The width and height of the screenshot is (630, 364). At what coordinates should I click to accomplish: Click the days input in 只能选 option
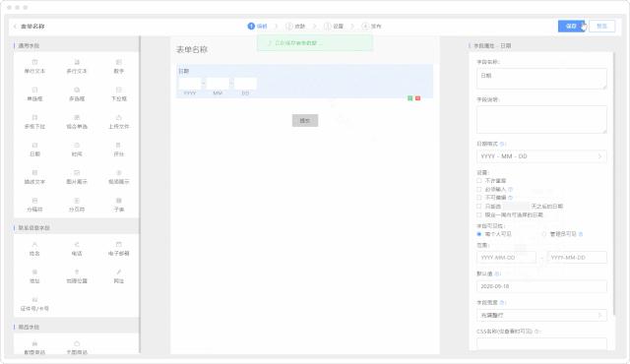516,207
